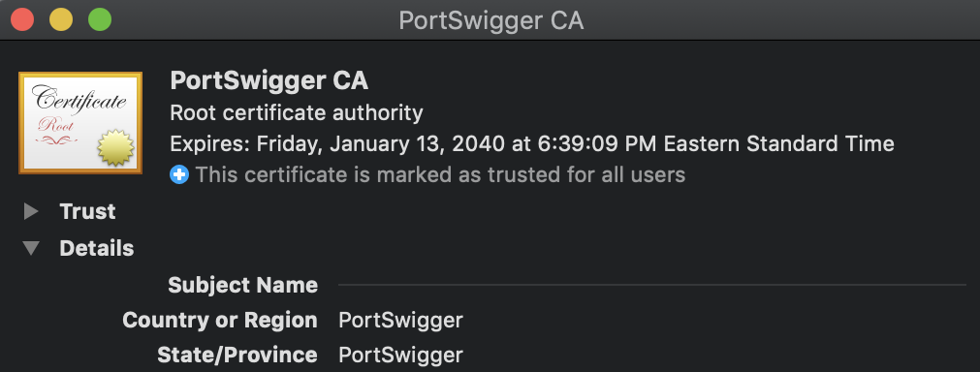
Task: Click the Details section label
Action: pyautogui.click(x=97, y=248)
